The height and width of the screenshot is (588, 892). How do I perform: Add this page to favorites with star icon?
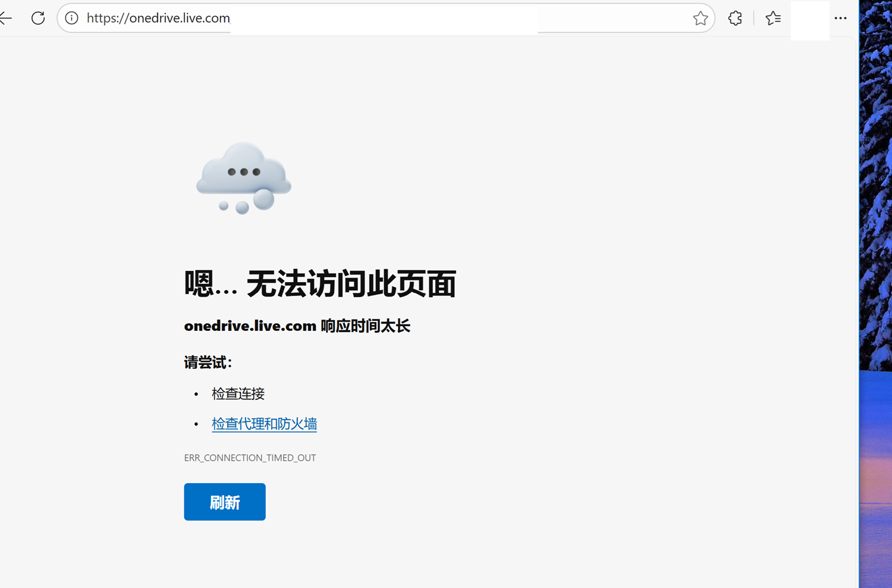pyautogui.click(x=700, y=18)
